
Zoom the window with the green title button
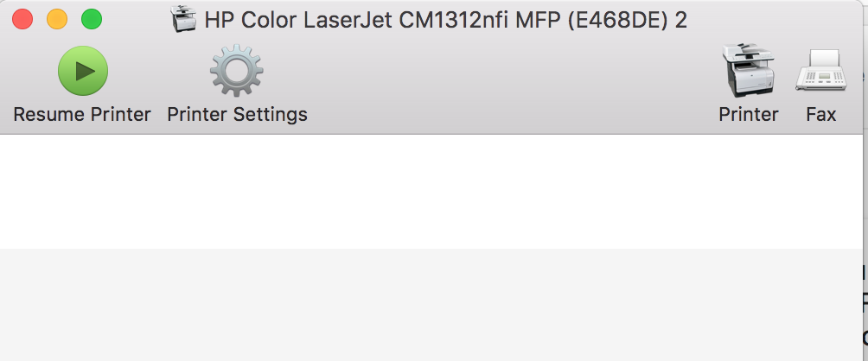(x=91, y=19)
